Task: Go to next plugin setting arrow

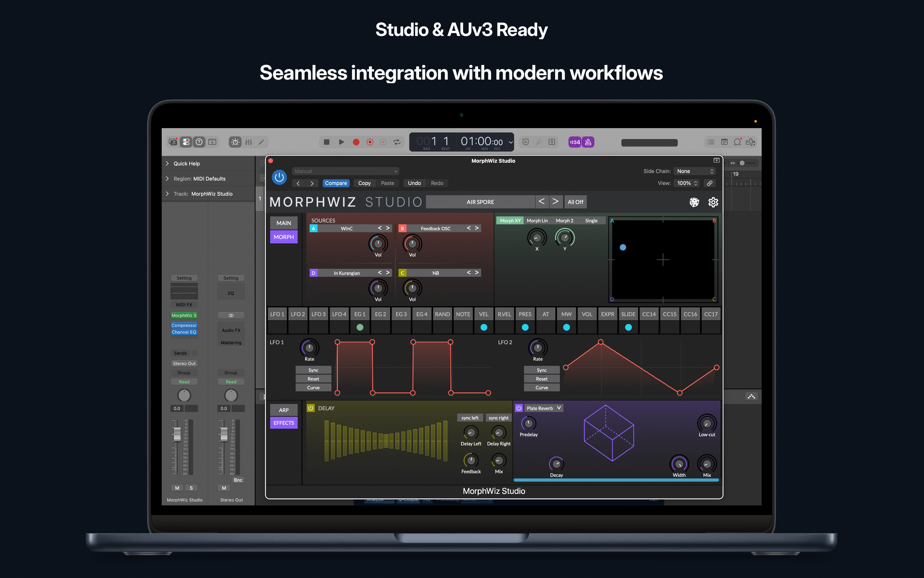Action: [312, 183]
